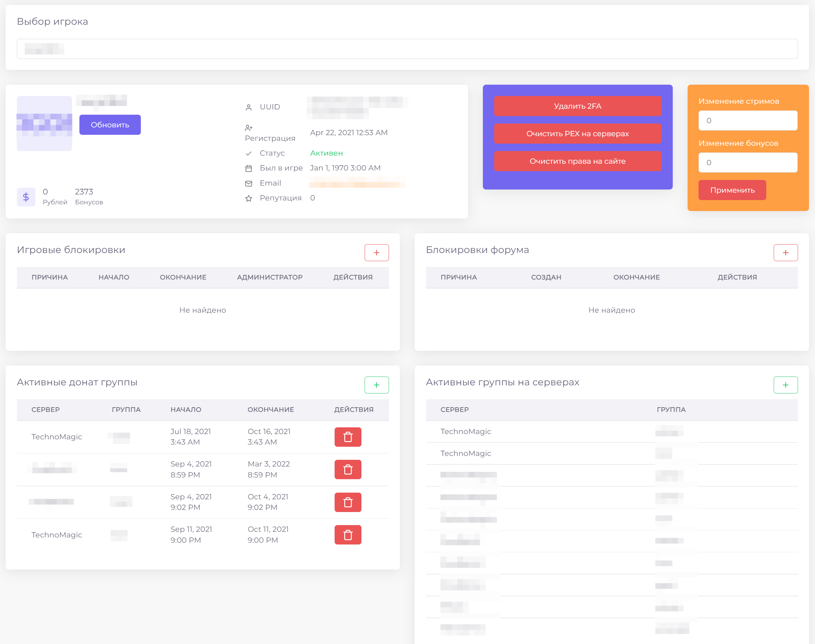Screen dimensions: 815x644
Task: Click the ГРУППА header in server groups table
Action: (671, 409)
